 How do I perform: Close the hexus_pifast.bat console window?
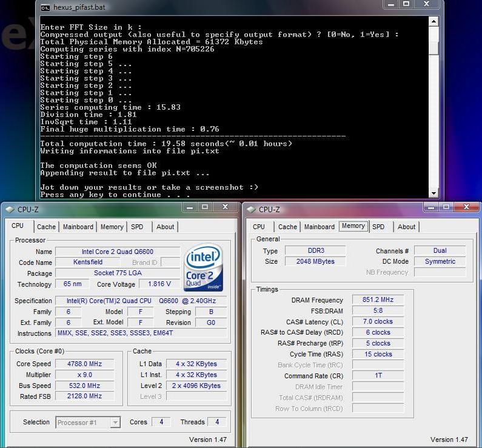point(427,4)
